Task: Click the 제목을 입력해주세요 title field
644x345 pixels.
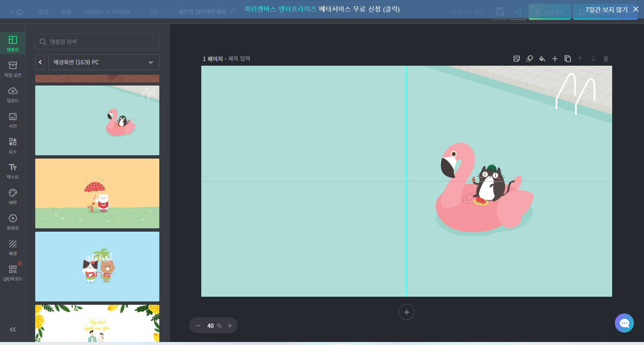Action: click(x=203, y=12)
